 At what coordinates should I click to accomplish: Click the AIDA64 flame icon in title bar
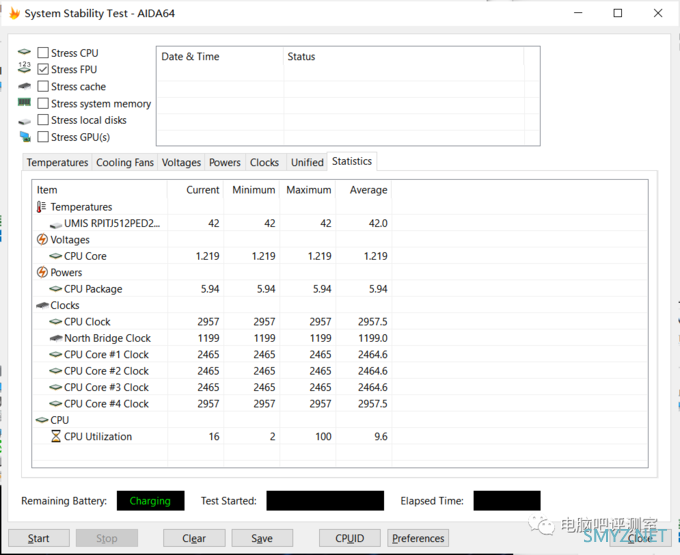coord(14,13)
